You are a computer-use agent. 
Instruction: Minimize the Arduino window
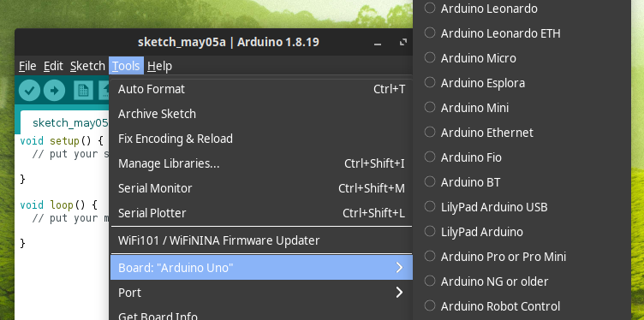click(378, 43)
